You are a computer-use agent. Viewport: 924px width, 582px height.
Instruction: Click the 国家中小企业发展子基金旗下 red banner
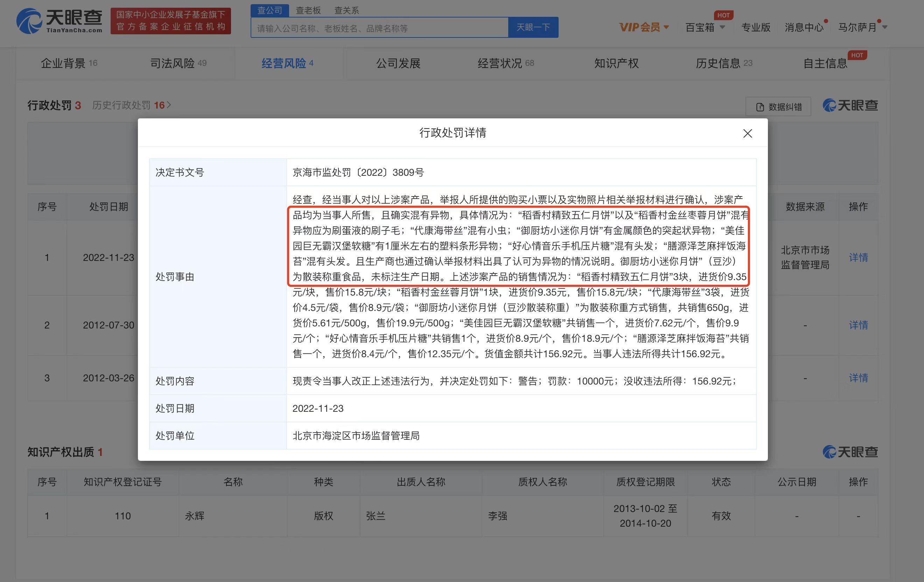coord(171,21)
